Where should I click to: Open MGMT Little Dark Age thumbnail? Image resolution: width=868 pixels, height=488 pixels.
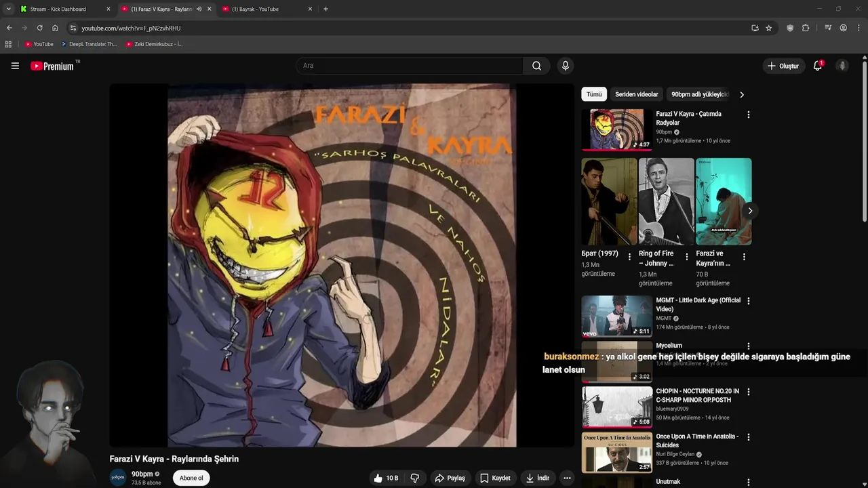coord(616,316)
